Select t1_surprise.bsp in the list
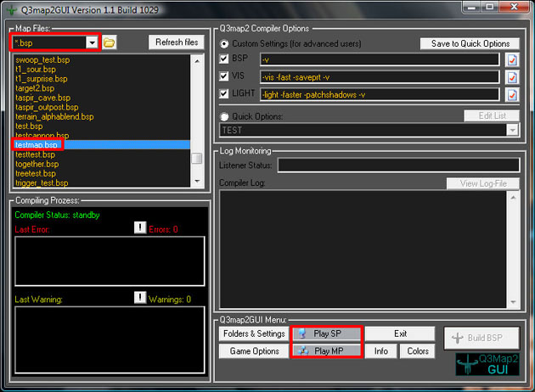This screenshot has height=392, width=535. pyautogui.click(x=42, y=79)
